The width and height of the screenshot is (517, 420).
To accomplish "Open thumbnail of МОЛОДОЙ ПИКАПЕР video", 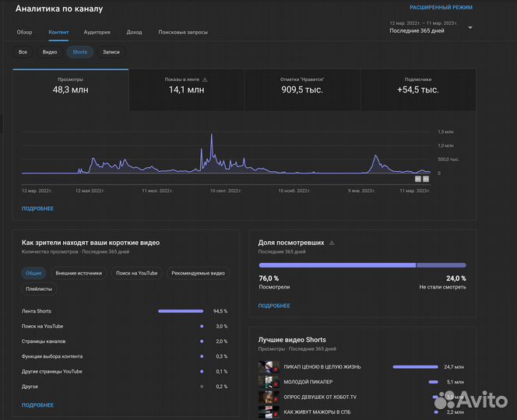I will [269, 382].
